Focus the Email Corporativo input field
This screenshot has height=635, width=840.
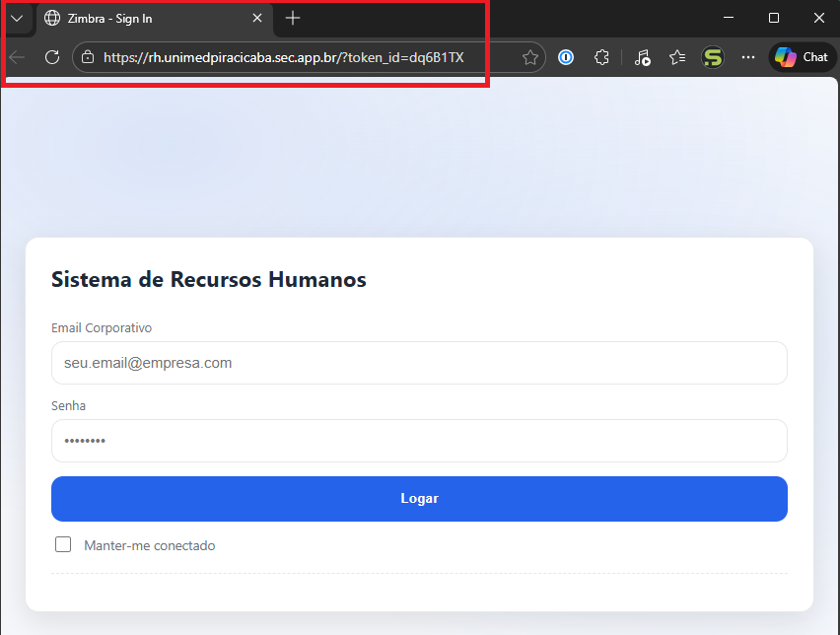click(x=419, y=363)
